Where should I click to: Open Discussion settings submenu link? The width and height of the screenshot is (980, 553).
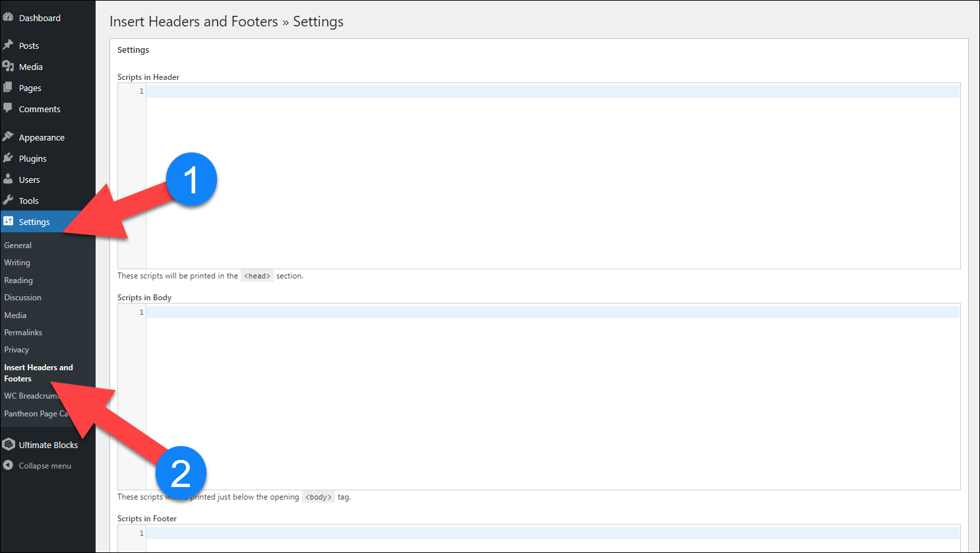(22, 297)
